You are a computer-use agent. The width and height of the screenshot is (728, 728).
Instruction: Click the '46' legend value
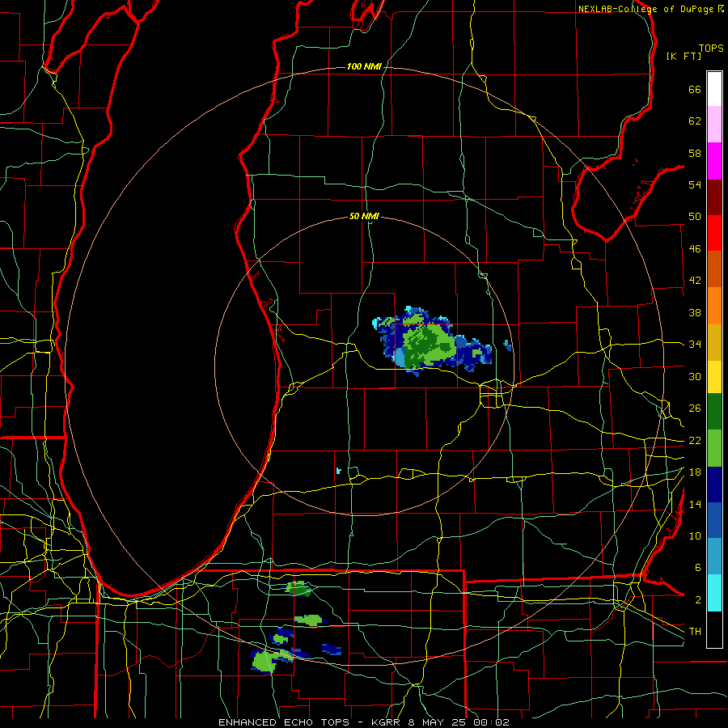click(x=695, y=248)
